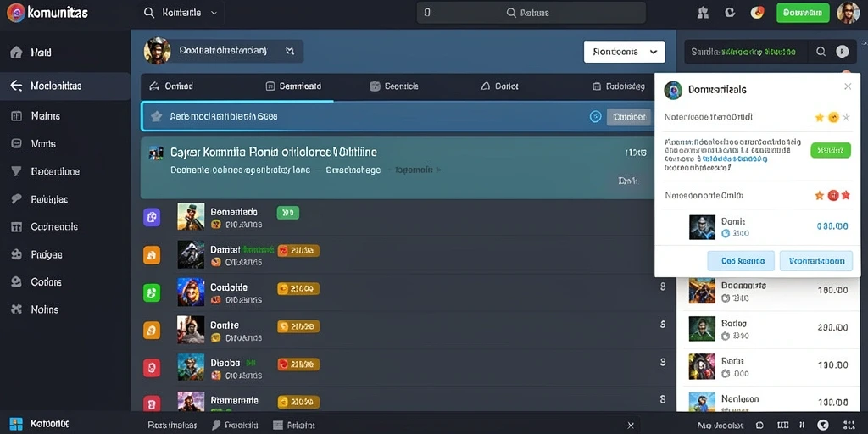Click the rating stars beside Notenieode

click(832, 117)
